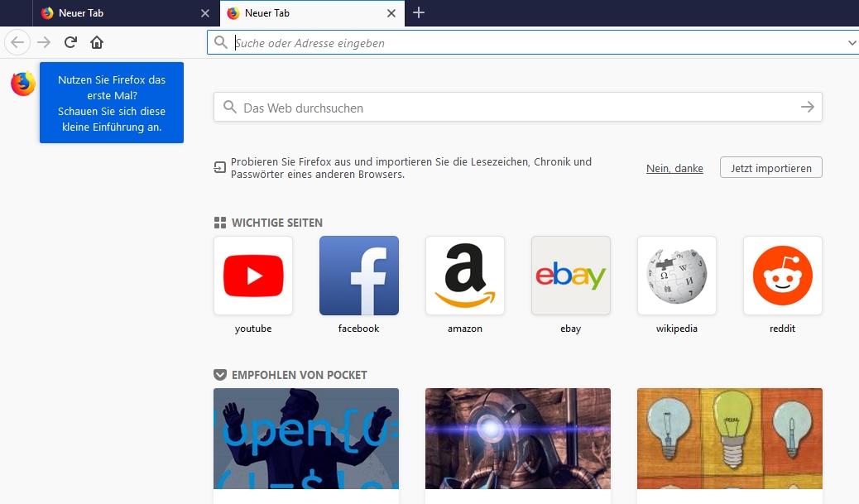Click the import icon beside the message
The height and width of the screenshot is (504, 859).
point(219,168)
